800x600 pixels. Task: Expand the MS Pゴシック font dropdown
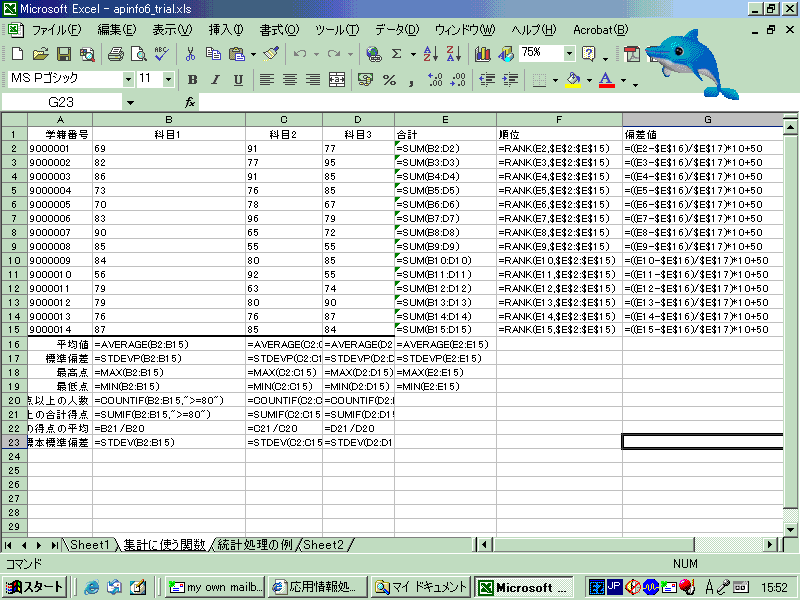click(128, 79)
